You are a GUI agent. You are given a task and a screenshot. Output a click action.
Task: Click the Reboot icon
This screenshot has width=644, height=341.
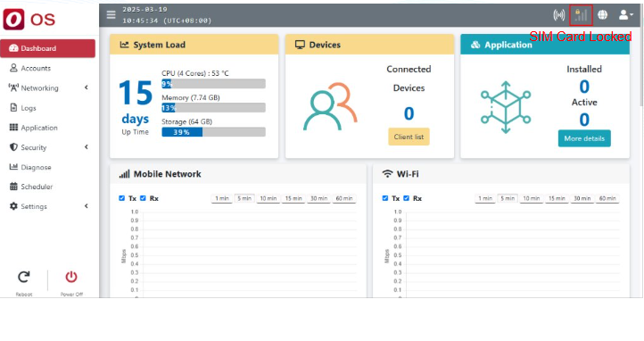(x=24, y=278)
